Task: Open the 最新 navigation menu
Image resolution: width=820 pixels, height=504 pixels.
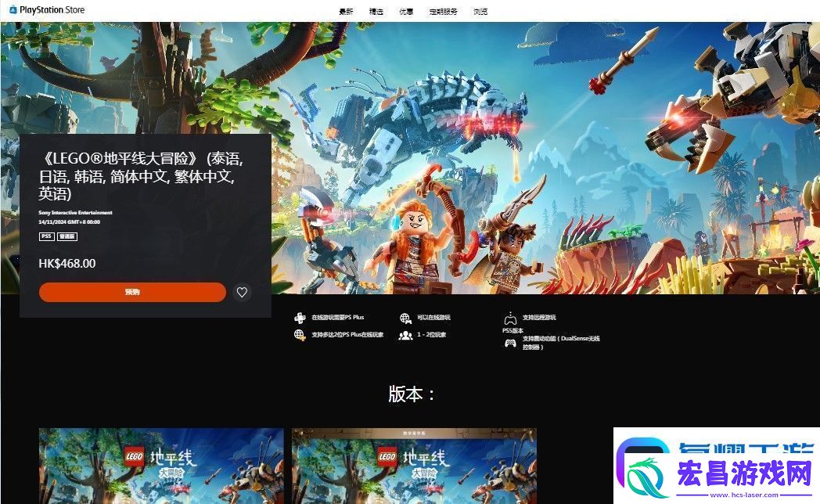Action: [x=346, y=12]
